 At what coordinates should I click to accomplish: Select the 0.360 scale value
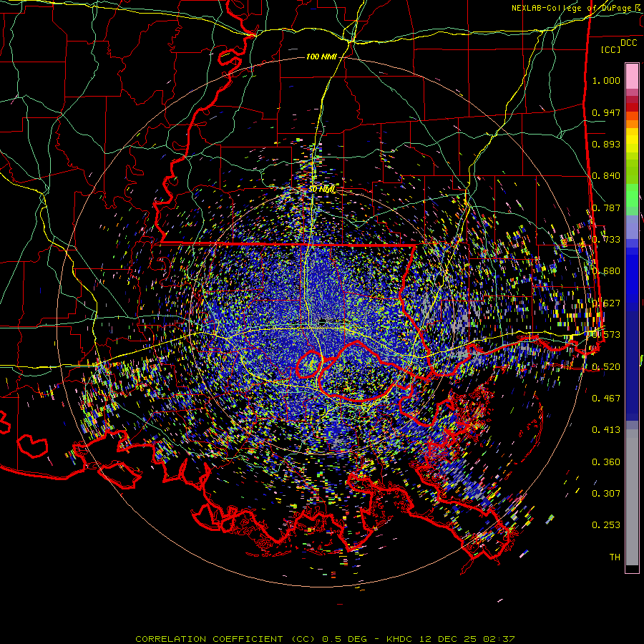pyautogui.click(x=606, y=462)
